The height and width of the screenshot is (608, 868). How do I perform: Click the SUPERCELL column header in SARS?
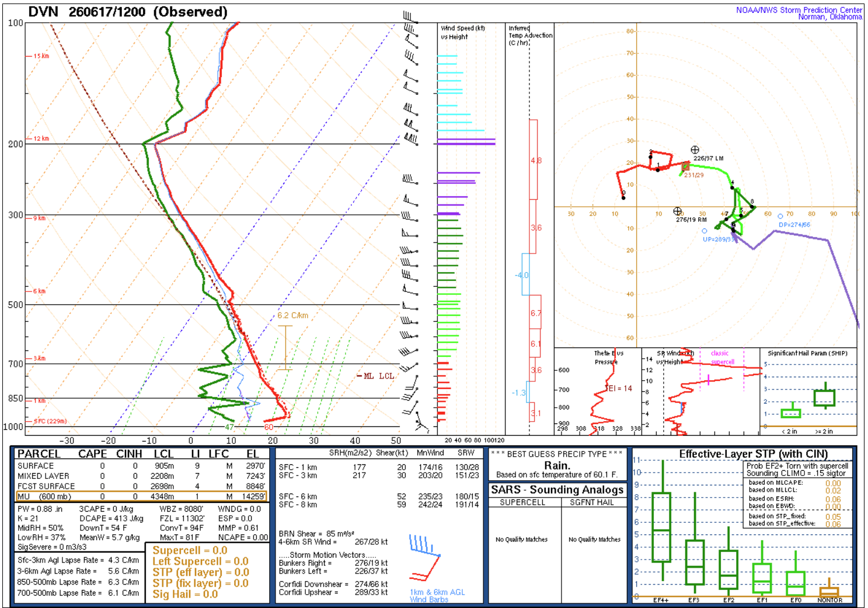[522, 502]
